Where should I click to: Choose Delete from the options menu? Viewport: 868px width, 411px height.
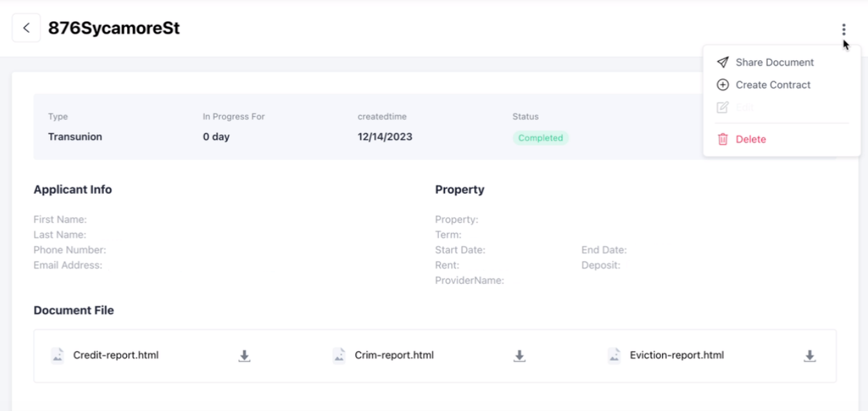tap(750, 139)
